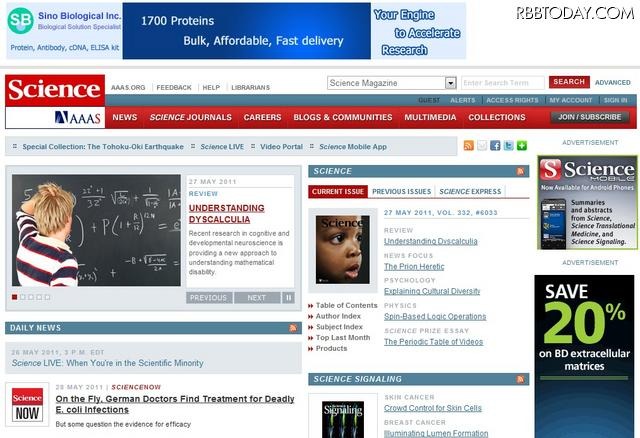Open the Products link

pyautogui.click(x=331, y=348)
